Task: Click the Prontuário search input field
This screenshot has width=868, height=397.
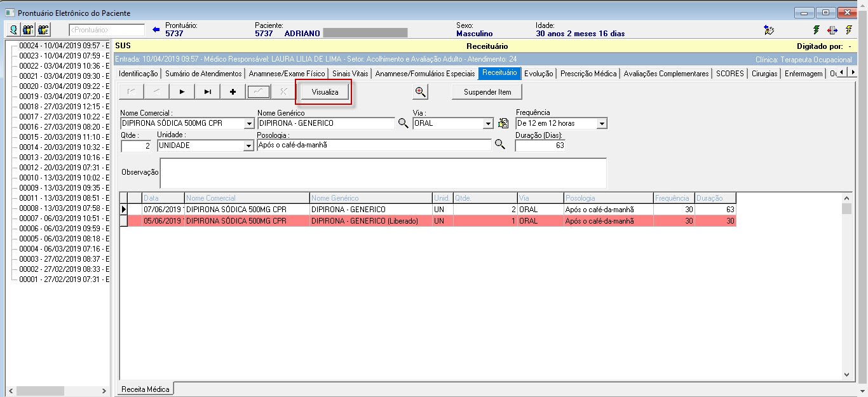Action: click(x=107, y=30)
